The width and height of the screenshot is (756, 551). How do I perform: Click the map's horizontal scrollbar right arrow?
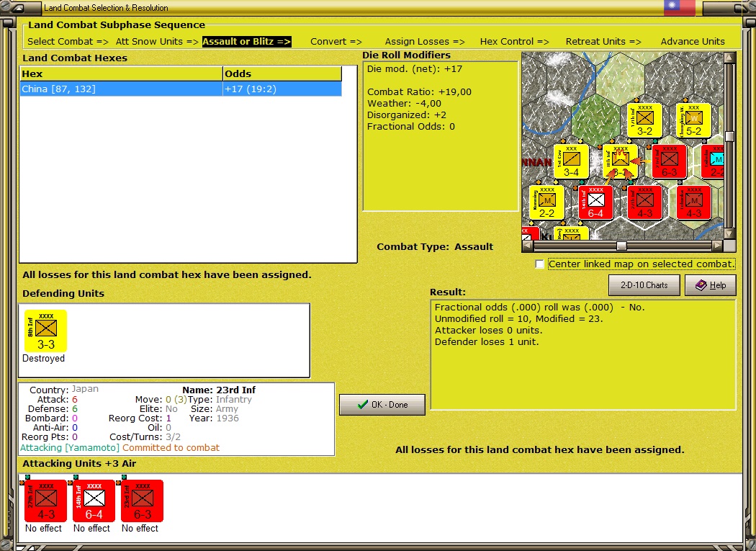(x=717, y=246)
